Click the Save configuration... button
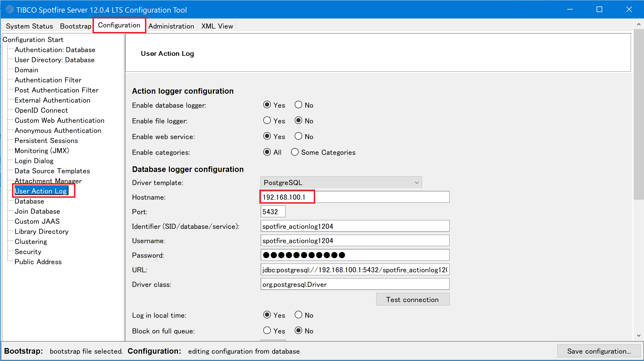The height and width of the screenshot is (361, 644). [x=599, y=351]
